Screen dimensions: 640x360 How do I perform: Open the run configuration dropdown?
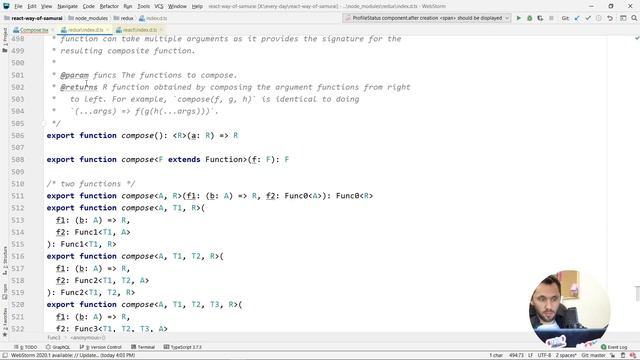(x=427, y=18)
